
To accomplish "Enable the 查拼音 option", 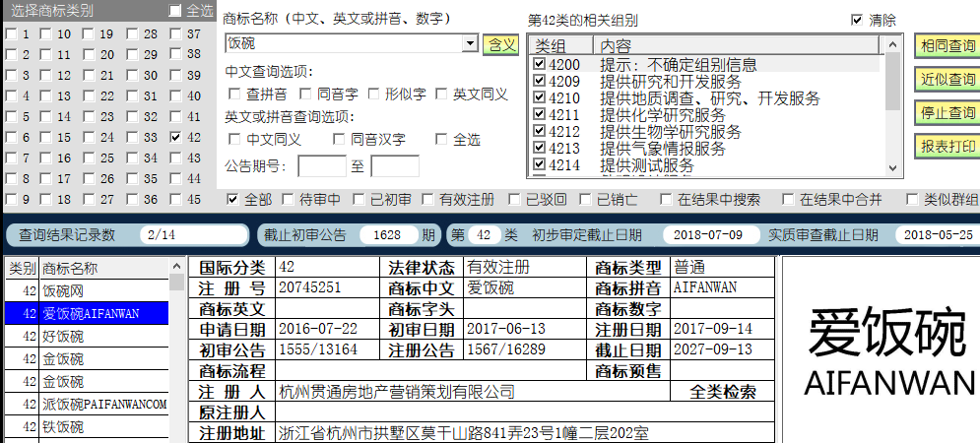I will point(235,95).
